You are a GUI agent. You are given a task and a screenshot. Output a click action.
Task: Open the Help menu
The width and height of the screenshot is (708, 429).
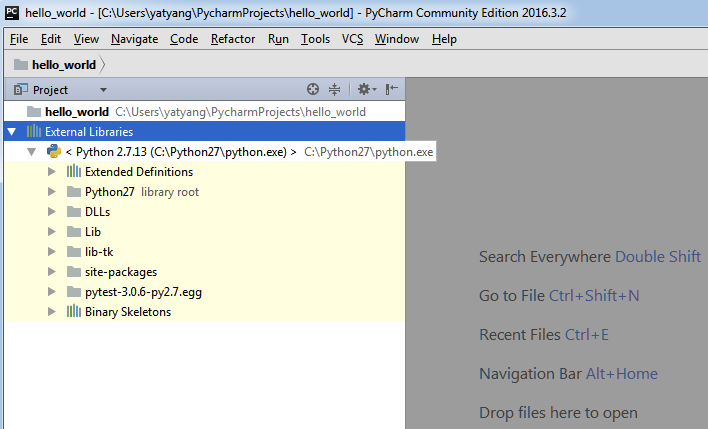click(x=444, y=39)
